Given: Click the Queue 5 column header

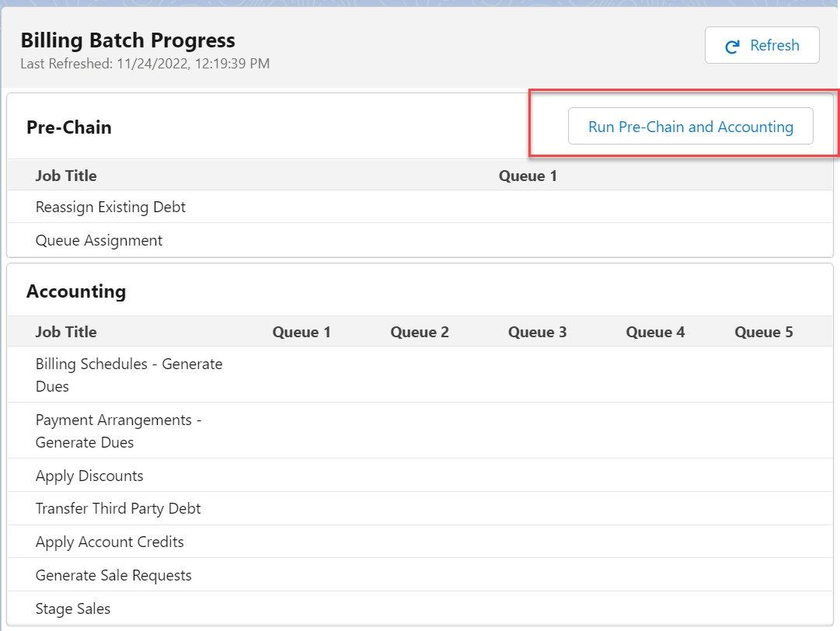Looking at the screenshot, I should [x=764, y=332].
